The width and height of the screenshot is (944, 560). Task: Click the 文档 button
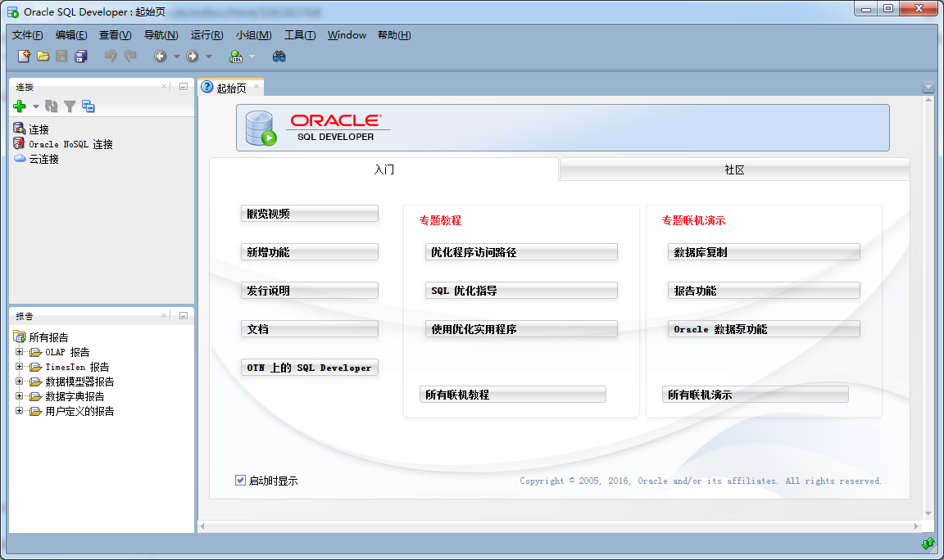click(x=310, y=329)
